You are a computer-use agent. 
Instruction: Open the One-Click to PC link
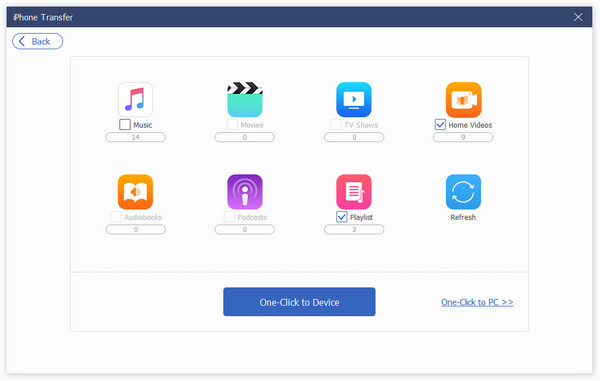pos(477,302)
